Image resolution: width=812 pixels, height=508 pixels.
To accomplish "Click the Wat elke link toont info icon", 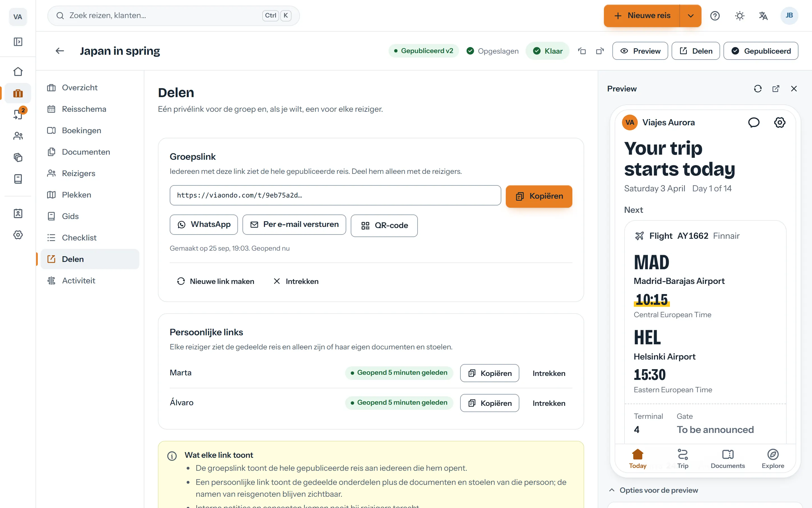I will [172, 456].
